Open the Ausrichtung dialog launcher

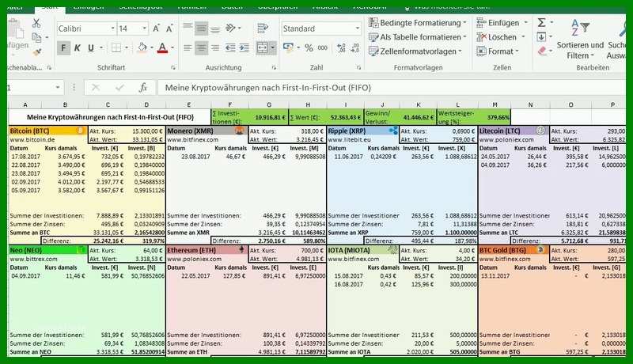point(274,68)
